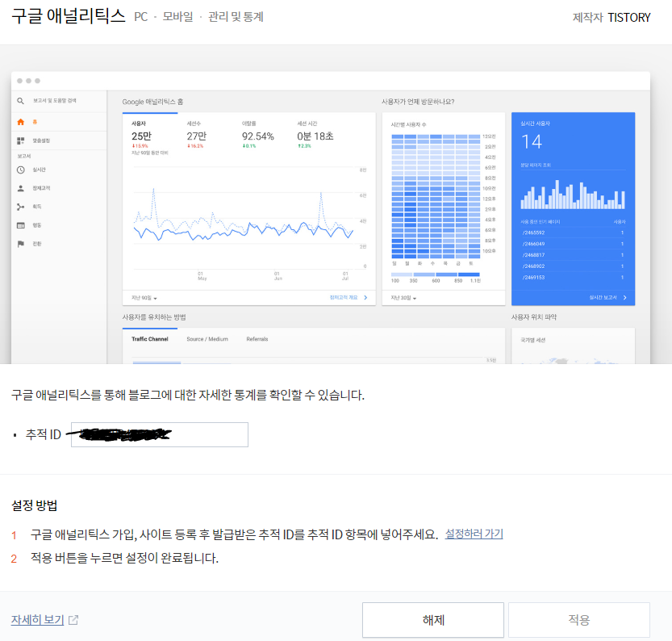Click the 사용자 위치 파악 heading in preview

533,317
